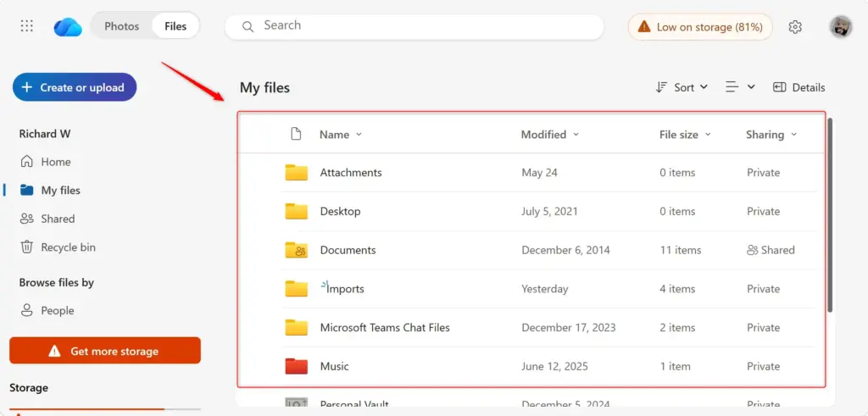Click the "1 item" file size
The image size is (868, 416).
point(675,366)
